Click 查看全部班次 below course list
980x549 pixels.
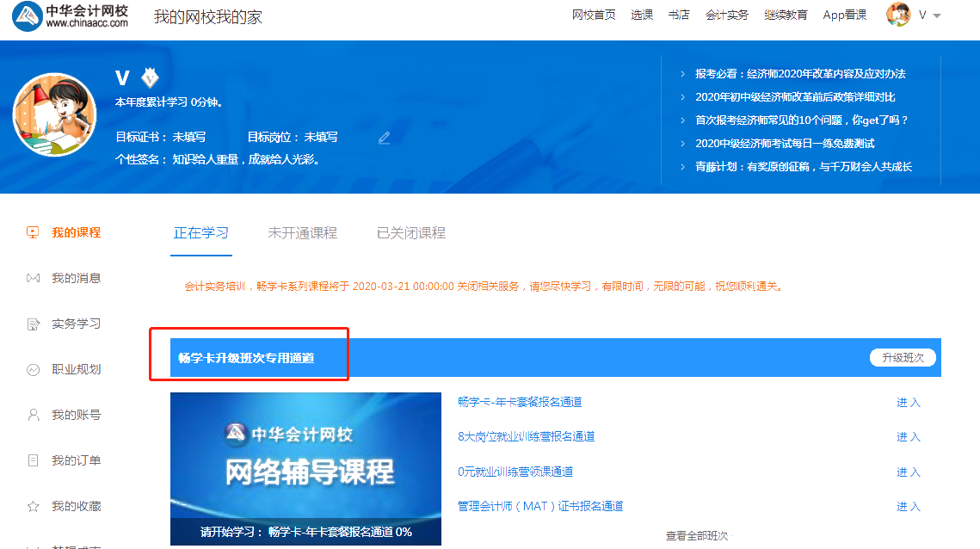point(698,536)
